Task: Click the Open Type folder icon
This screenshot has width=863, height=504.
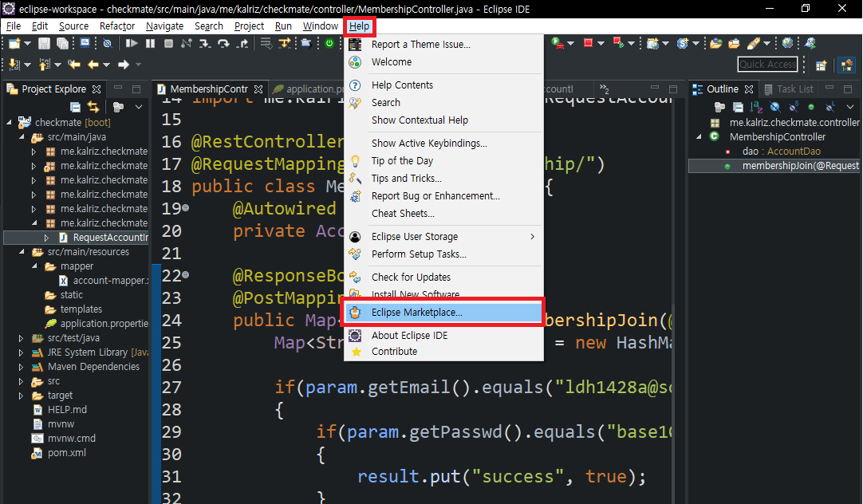Action: coord(715,43)
